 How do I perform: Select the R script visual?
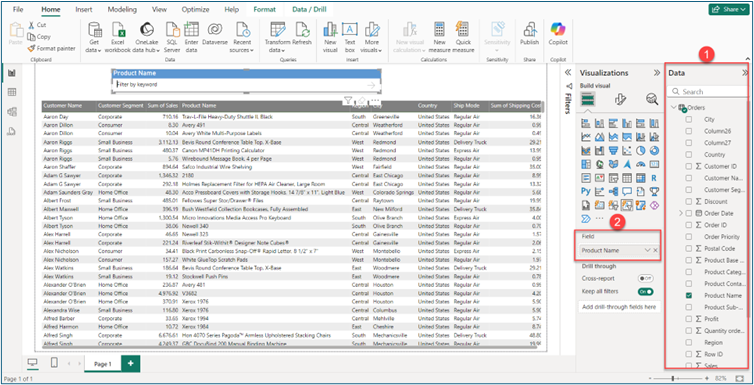tap(653, 178)
